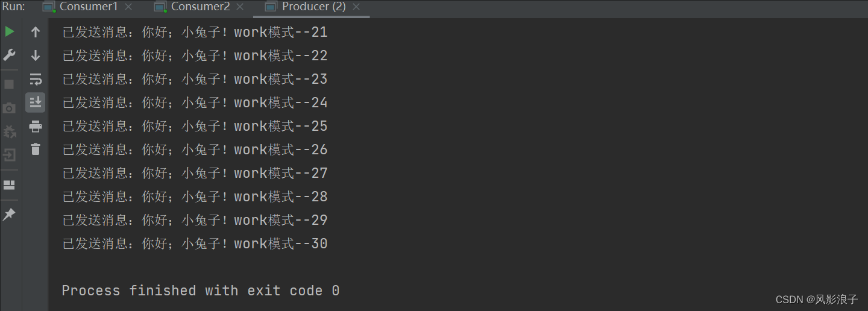Click the Exit sign-in arrow icon
Screen dimensions: 868x311
click(x=10, y=155)
